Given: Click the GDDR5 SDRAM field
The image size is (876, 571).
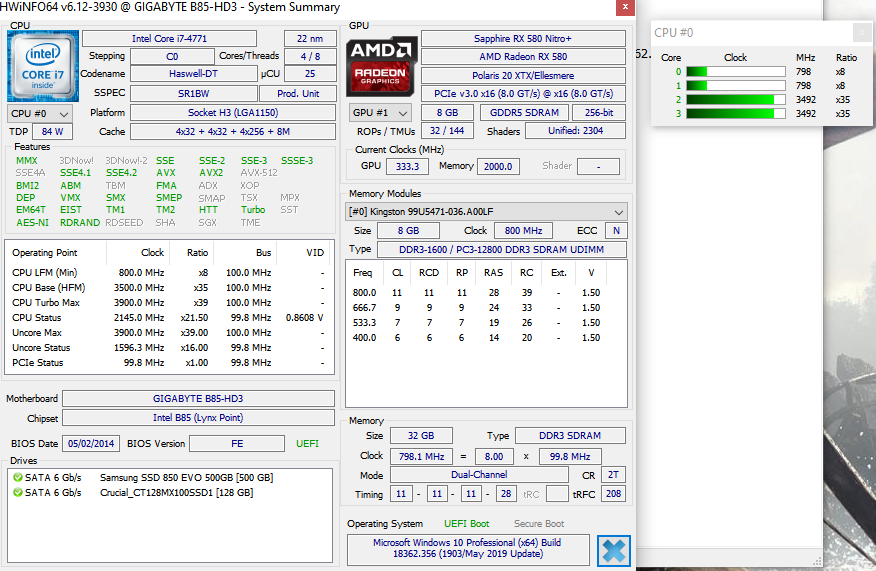Looking at the screenshot, I should [524, 112].
